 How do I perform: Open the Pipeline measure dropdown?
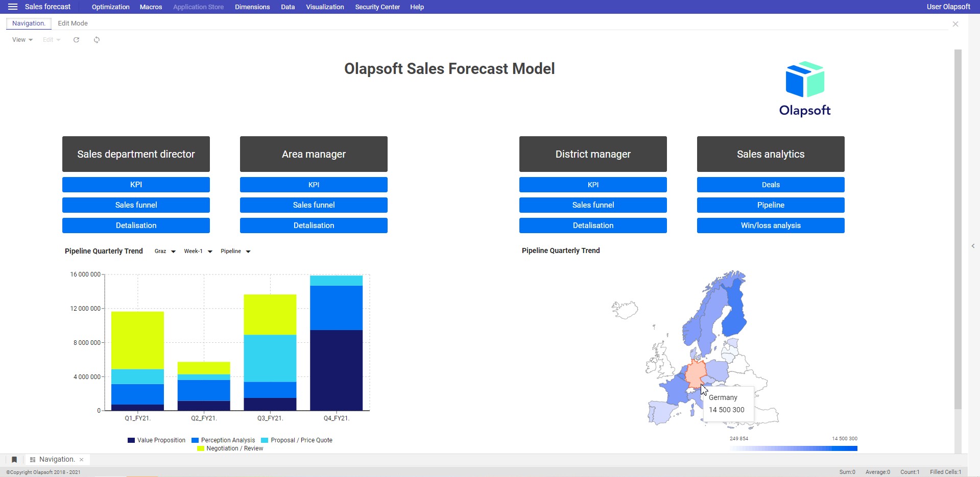pos(235,251)
